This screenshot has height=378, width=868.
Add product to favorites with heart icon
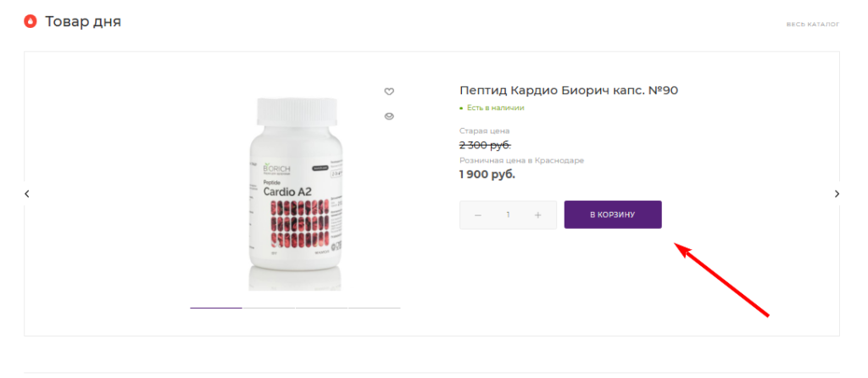click(x=389, y=92)
